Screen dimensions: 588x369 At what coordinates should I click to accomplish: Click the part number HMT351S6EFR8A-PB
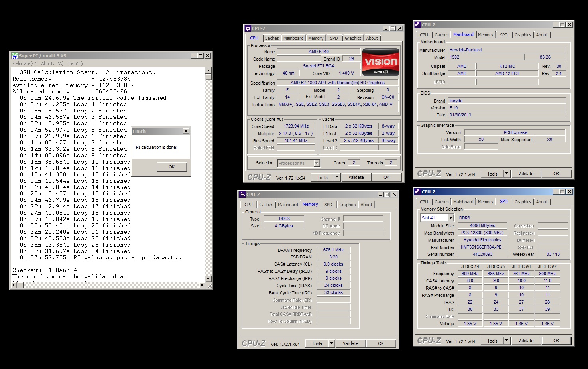(482, 247)
